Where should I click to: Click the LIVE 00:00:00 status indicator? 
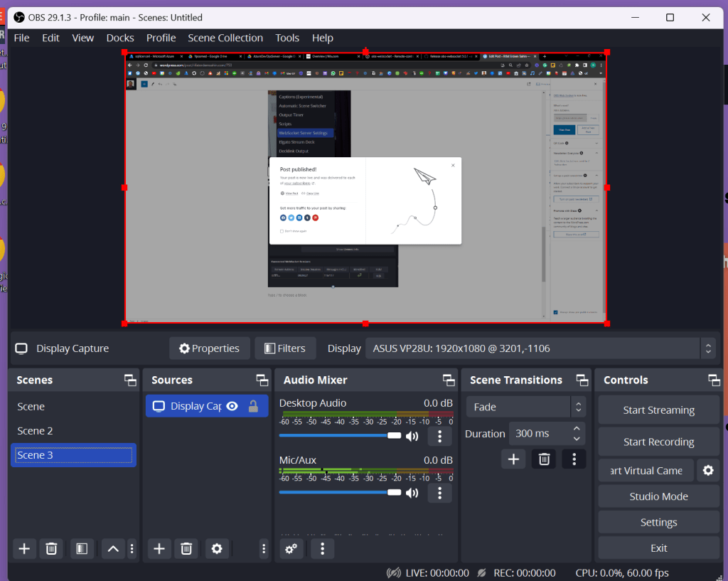[428, 573]
